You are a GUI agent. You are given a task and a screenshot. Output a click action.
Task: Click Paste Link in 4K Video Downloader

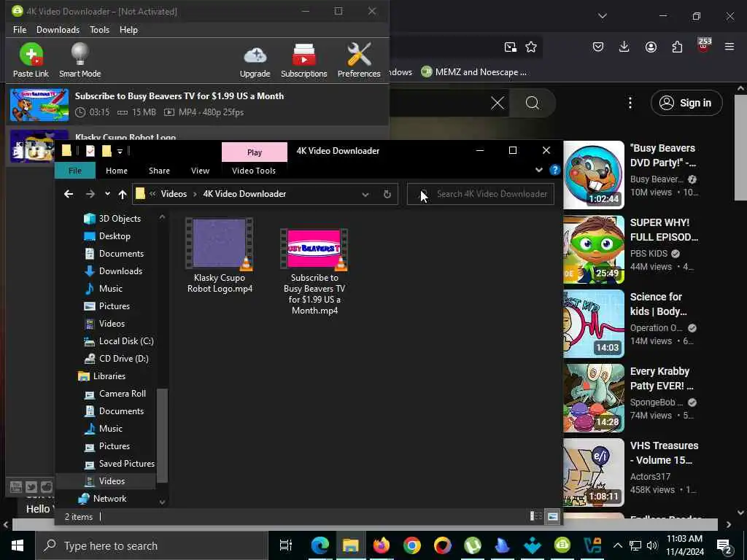tap(31, 60)
